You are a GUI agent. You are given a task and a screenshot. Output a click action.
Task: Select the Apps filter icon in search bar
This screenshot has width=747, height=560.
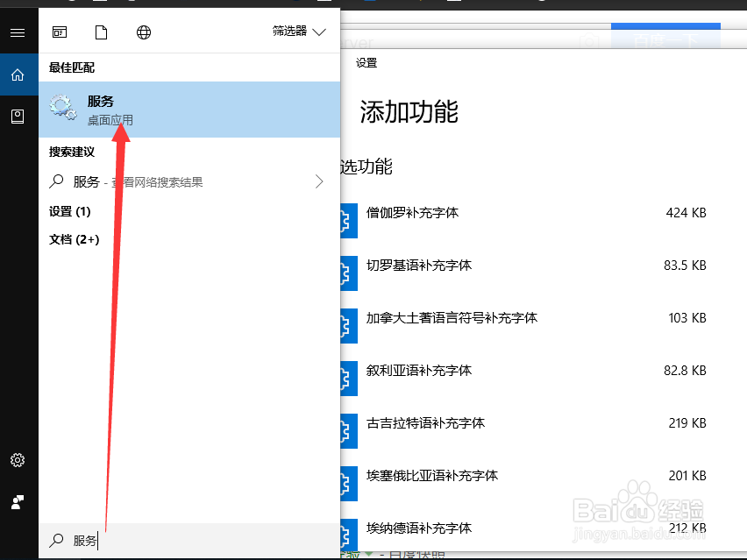point(60,32)
